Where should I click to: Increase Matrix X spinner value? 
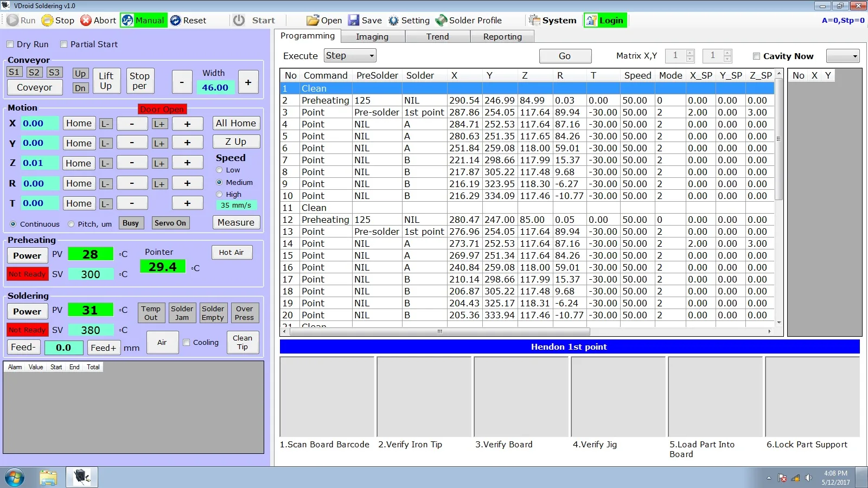point(690,53)
